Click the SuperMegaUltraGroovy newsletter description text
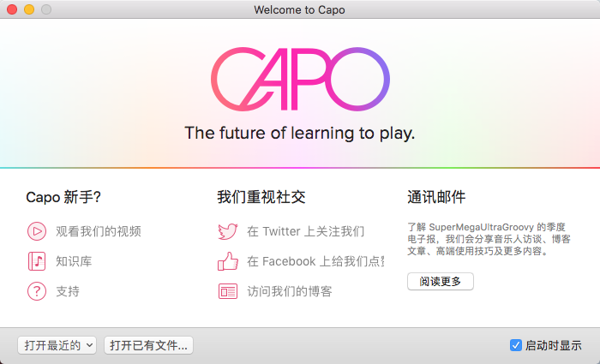Screen dimensions: 600x364 (x=489, y=239)
